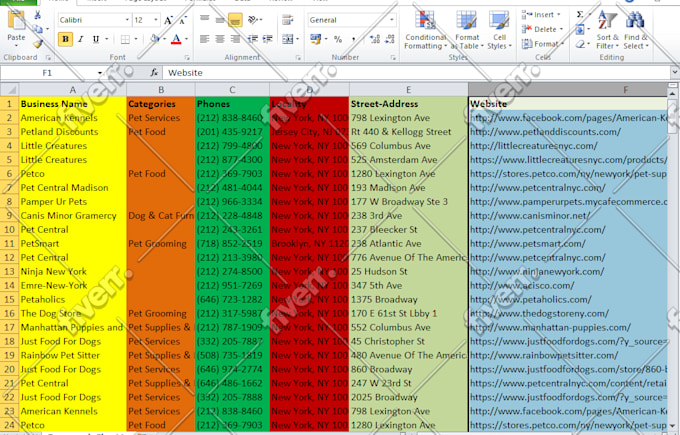Select column C header

coord(232,90)
